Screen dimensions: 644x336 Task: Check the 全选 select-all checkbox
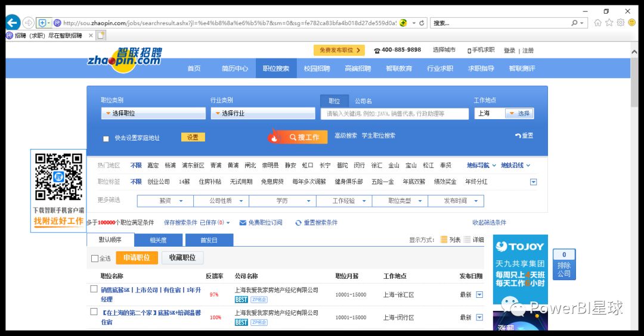(95, 259)
